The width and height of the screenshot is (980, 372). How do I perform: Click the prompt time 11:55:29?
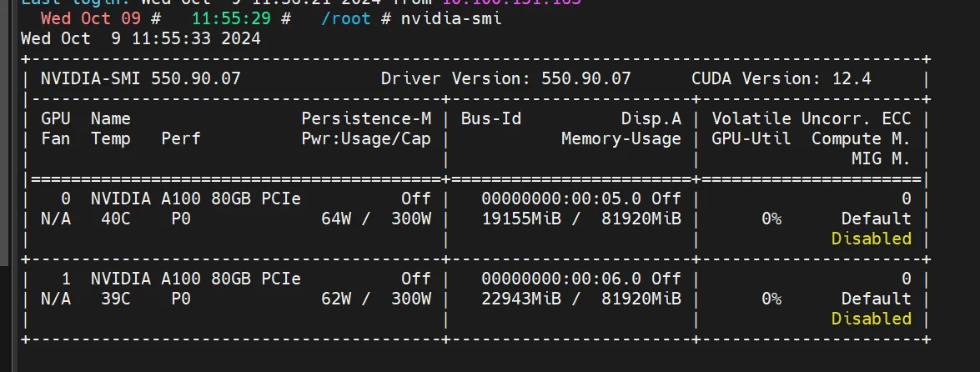[231, 18]
